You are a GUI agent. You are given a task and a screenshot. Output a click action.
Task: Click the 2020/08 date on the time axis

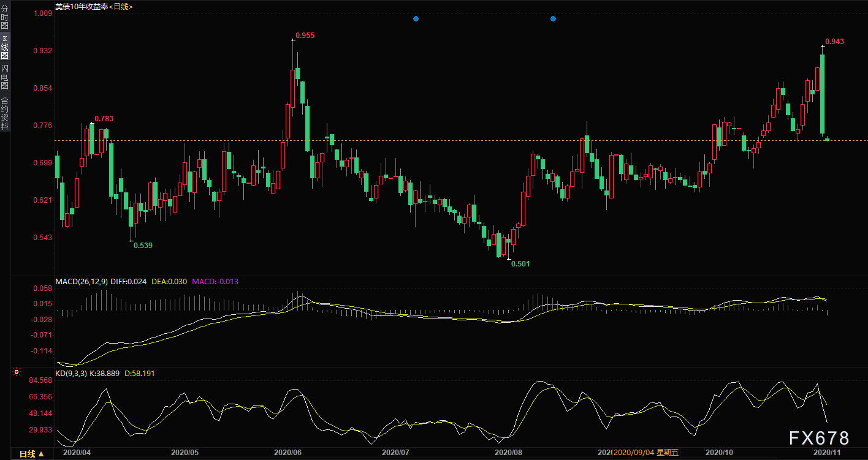click(508, 453)
